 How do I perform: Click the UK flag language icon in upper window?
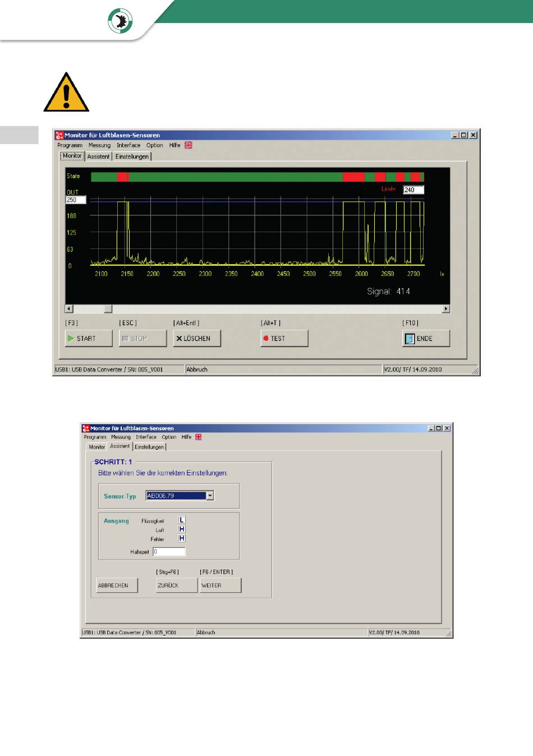[189, 145]
